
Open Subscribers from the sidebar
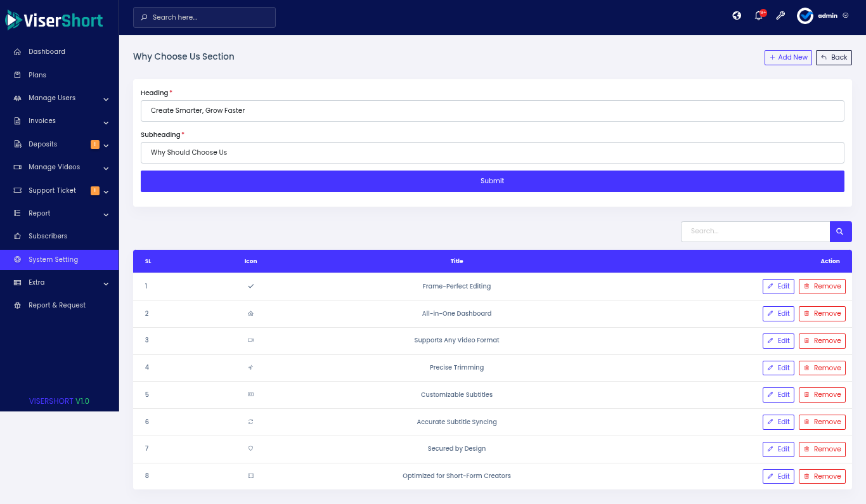pos(48,236)
